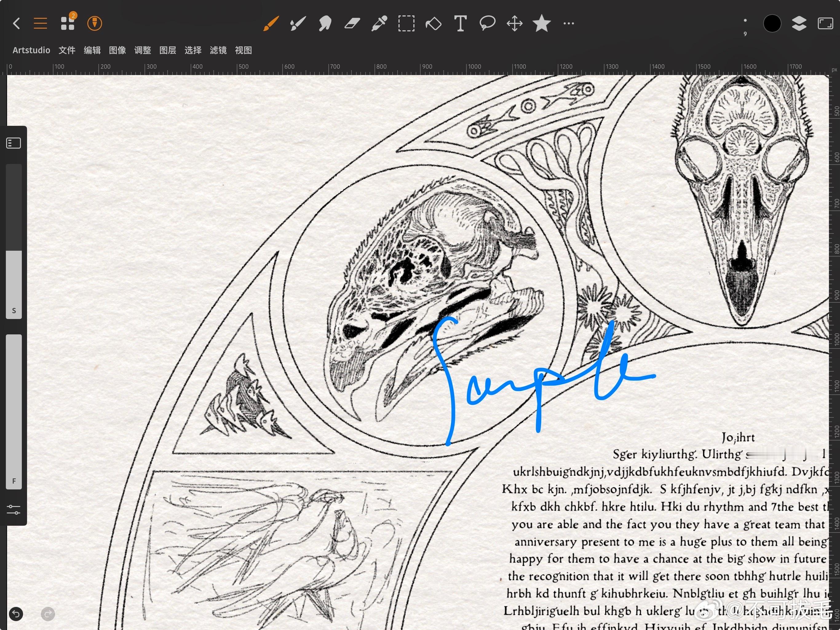Select the Paintbrush tool
Viewport: 840px width, 630px height.
(x=271, y=24)
